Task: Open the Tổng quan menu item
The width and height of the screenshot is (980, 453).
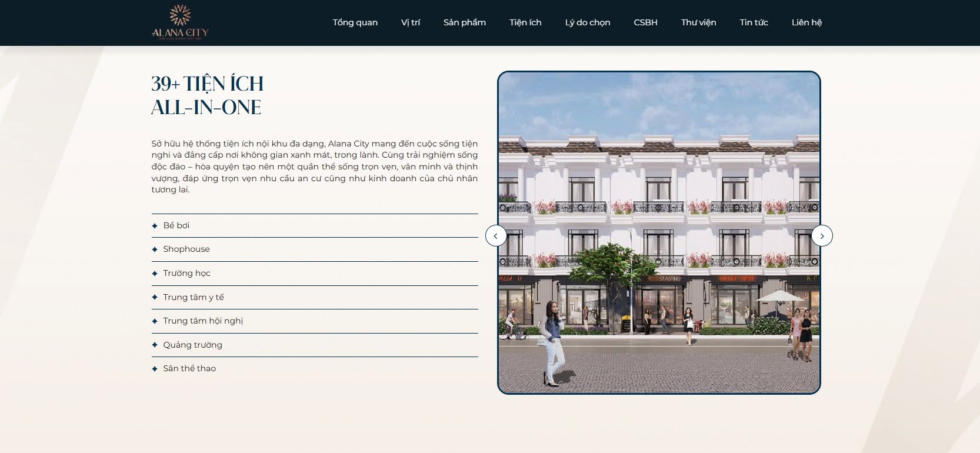Action: coord(355,22)
